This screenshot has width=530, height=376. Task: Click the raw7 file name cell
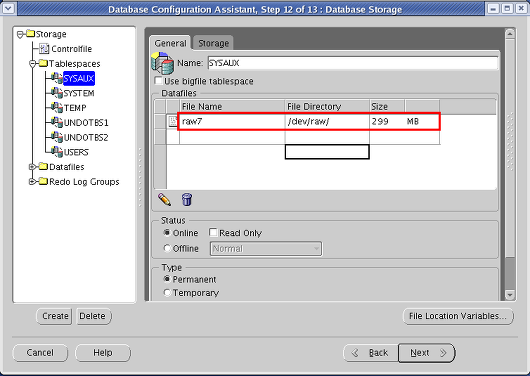coord(232,121)
